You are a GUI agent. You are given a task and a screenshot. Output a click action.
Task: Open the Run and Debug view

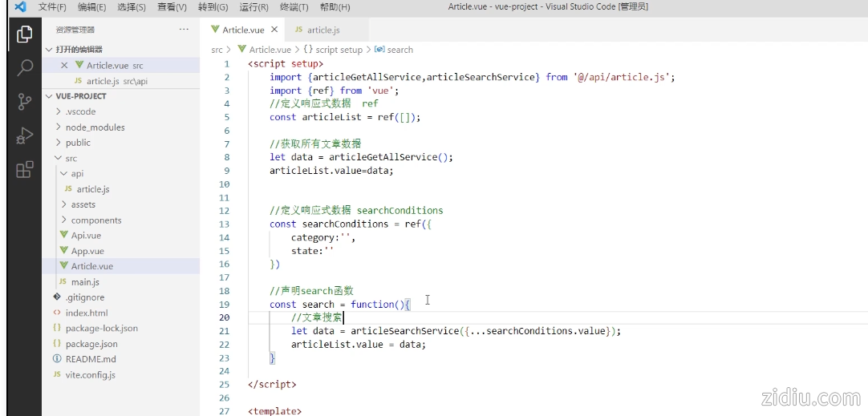pyautogui.click(x=24, y=135)
